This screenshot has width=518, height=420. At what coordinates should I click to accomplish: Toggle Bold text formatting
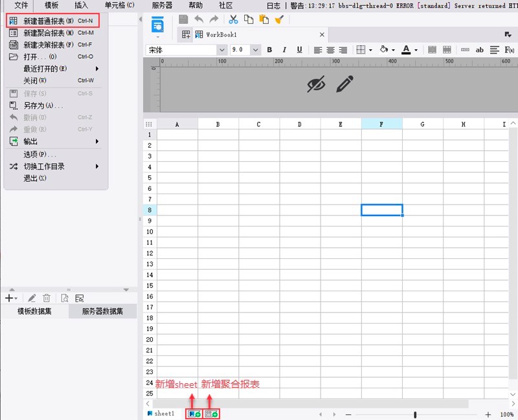pos(269,50)
